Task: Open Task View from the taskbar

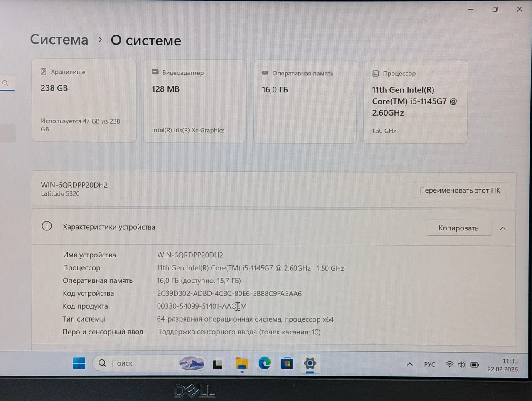Action: (x=218, y=364)
